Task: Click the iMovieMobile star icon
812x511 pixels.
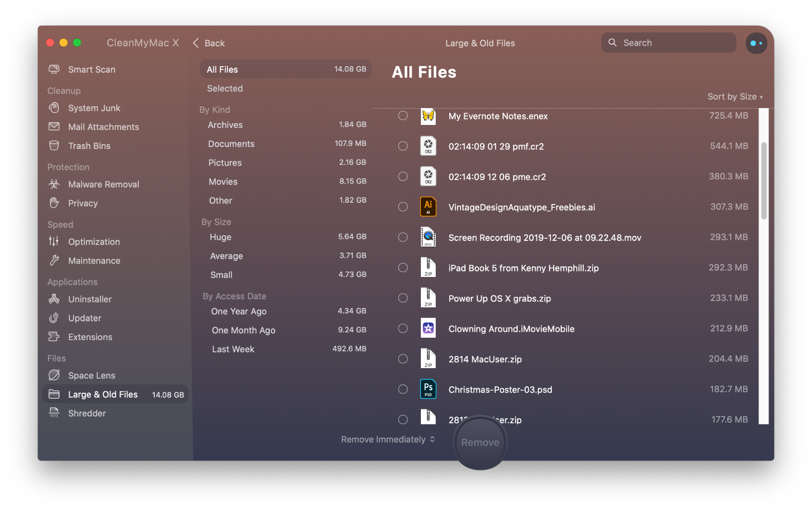Action: point(428,328)
